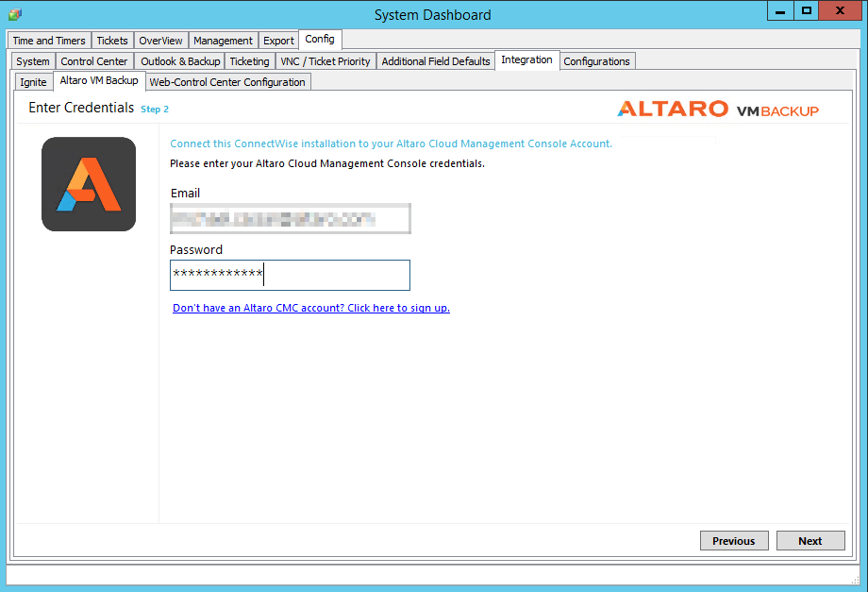Minimize the System Dashboard window

pos(780,11)
